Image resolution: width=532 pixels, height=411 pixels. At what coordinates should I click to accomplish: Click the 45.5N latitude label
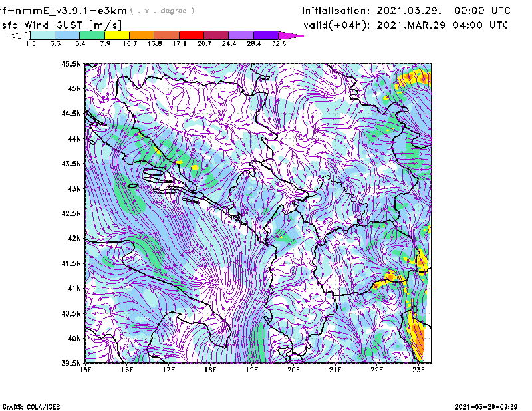click(x=71, y=63)
